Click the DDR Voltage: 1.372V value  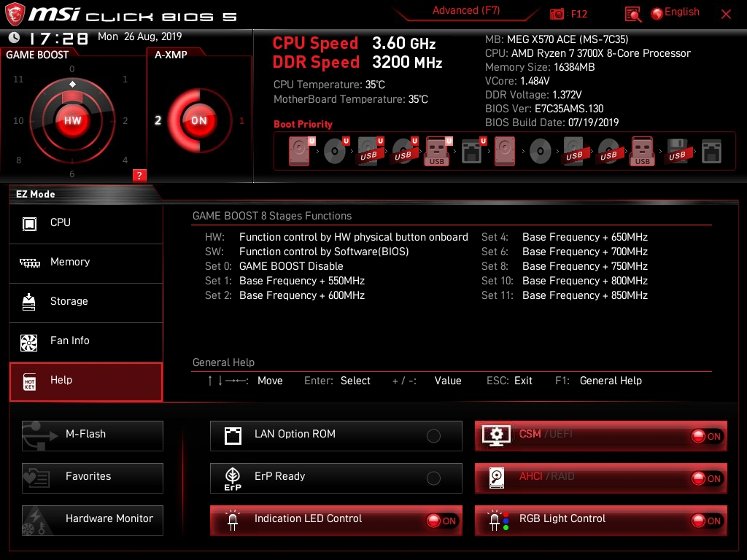tap(567, 95)
